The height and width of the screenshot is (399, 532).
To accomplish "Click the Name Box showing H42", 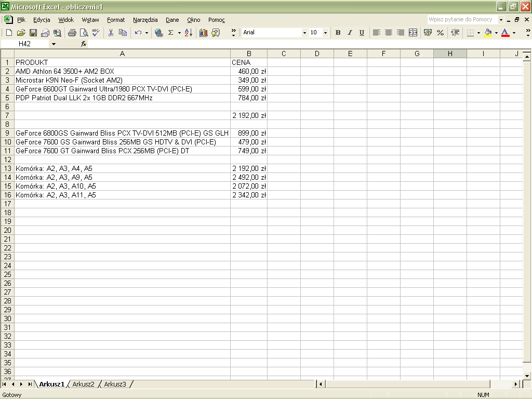I will [25, 44].
